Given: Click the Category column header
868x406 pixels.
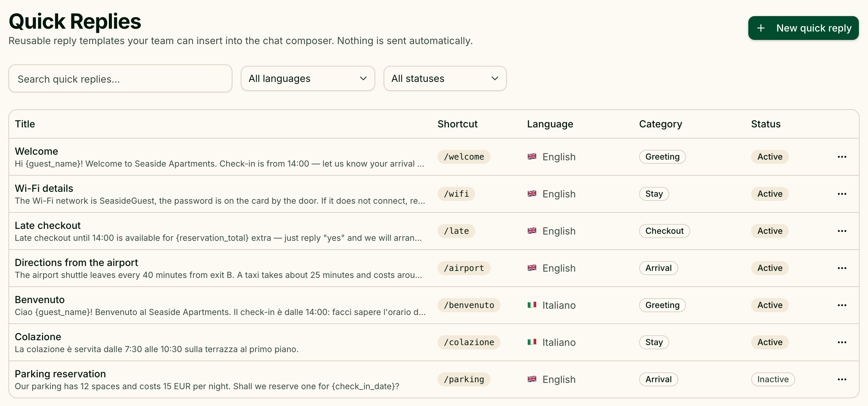Looking at the screenshot, I should 660,124.
